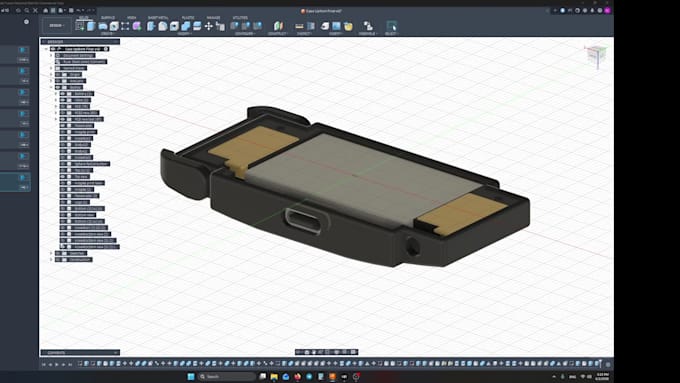This screenshot has width=680, height=383.
Task: Toggle visibility eye of Top new body
Action: coord(63,177)
